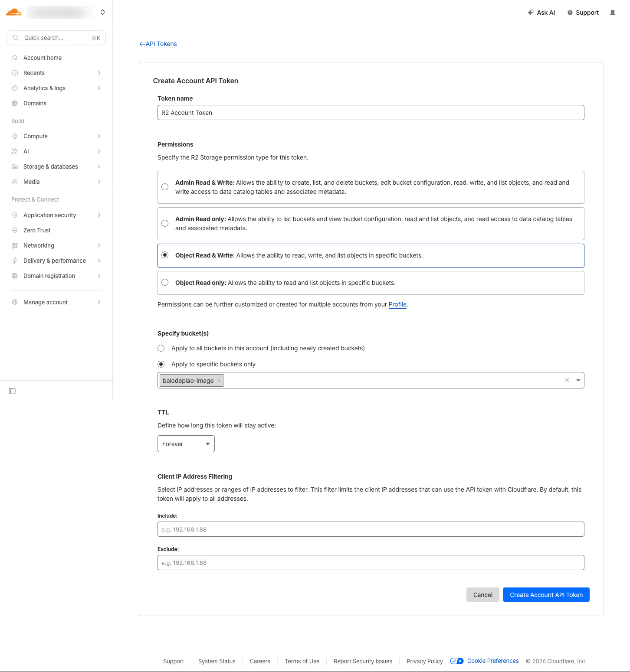Collapse sidebar using the panel icon
This screenshot has height=672, width=630.
click(12, 391)
